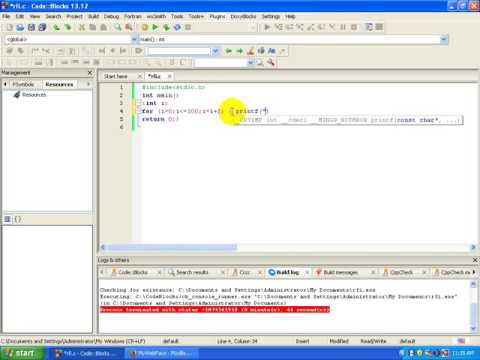Click the New file icon
Image resolution: width=480 pixels, height=360 pixels.
[9, 27]
